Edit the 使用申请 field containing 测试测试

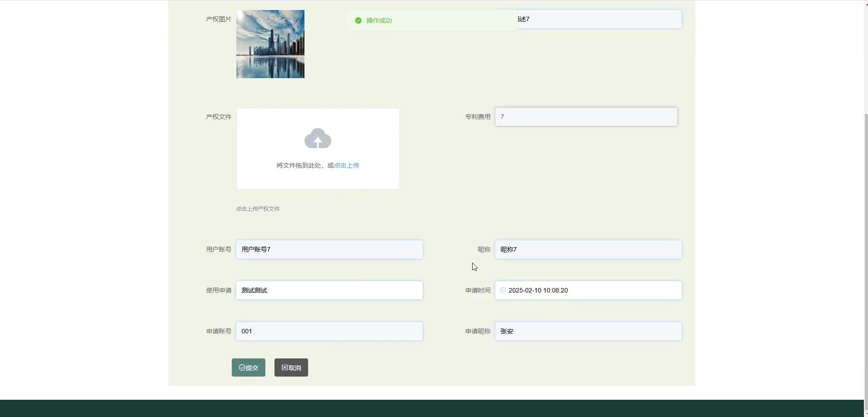[329, 290]
